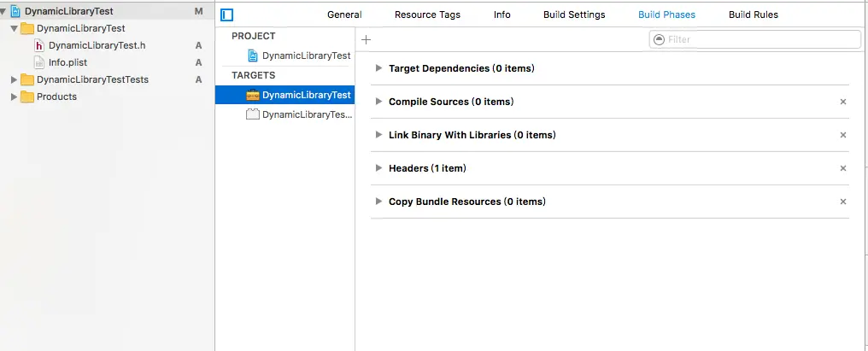Select the root DynamicLibraryTest project row
This screenshot has width=868, height=351.
[x=107, y=11]
